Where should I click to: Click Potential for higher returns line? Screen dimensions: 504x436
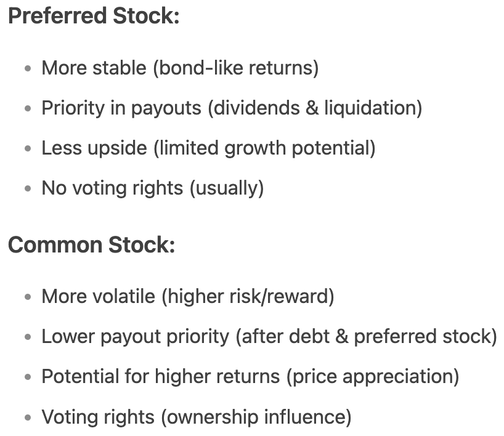coord(250,376)
